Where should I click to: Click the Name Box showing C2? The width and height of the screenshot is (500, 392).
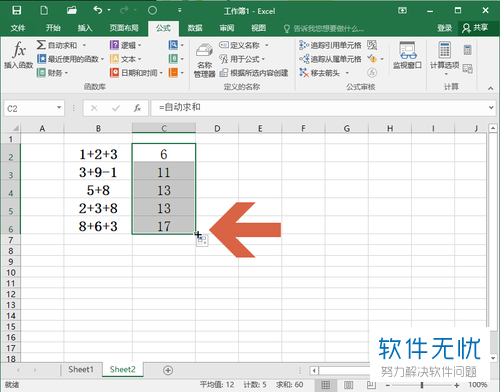(31, 108)
